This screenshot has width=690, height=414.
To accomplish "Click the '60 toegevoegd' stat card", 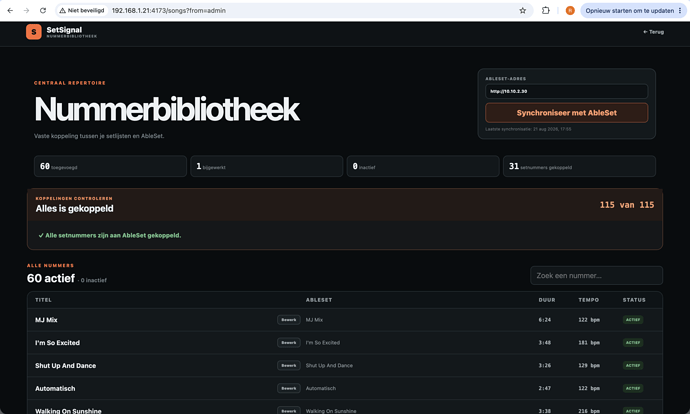I will (110, 166).
